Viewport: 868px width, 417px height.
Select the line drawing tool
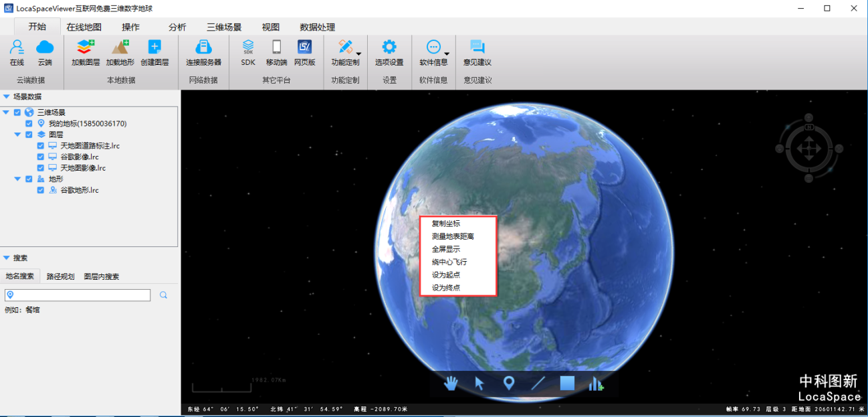click(538, 384)
